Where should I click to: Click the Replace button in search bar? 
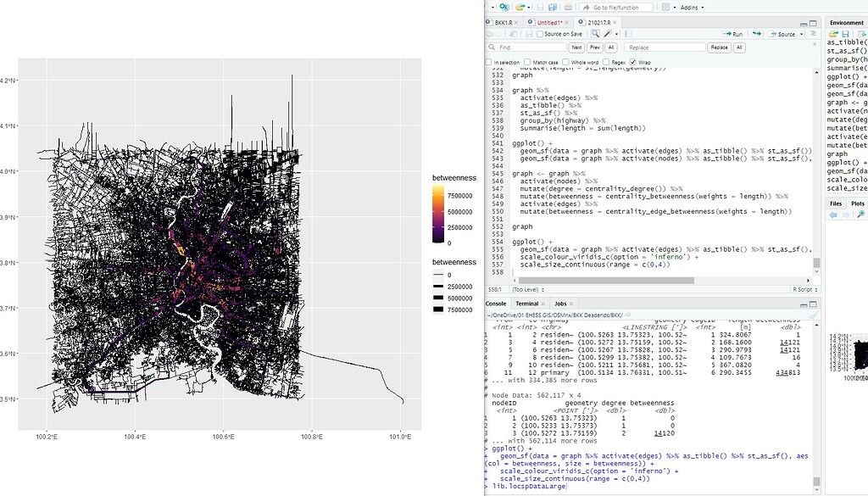(x=720, y=47)
